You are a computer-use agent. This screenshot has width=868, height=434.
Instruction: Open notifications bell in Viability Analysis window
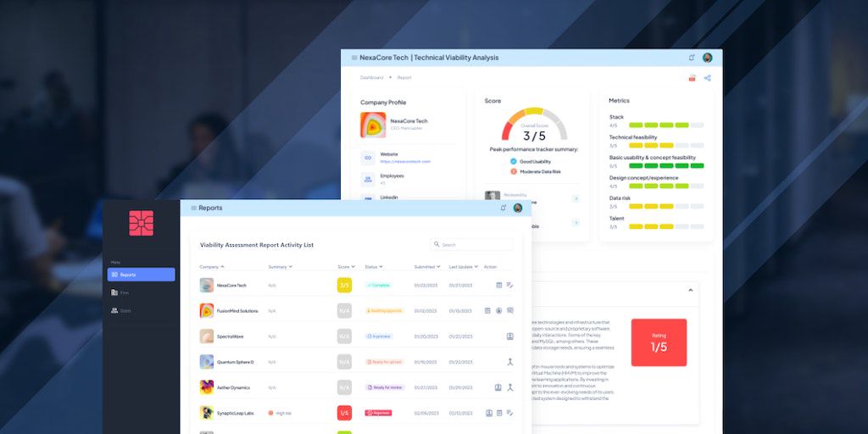click(692, 58)
